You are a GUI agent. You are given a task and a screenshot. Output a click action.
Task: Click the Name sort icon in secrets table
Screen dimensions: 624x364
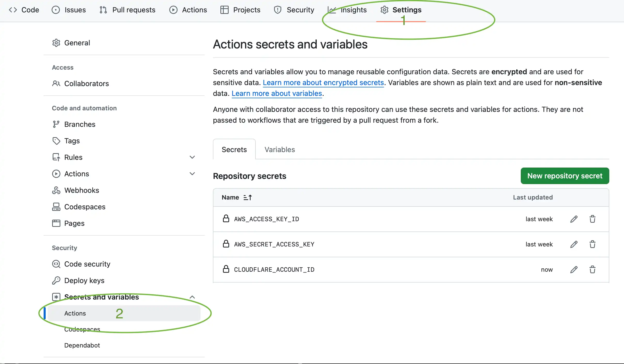pyautogui.click(x=247, y=197)
